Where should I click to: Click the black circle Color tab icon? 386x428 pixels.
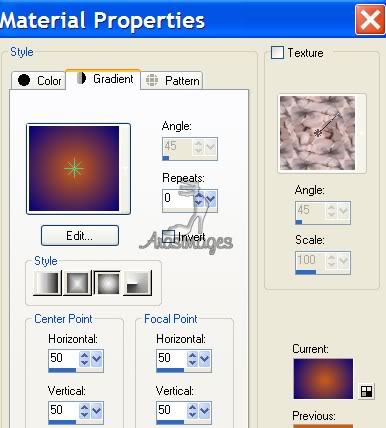click(x=24, y=80)
